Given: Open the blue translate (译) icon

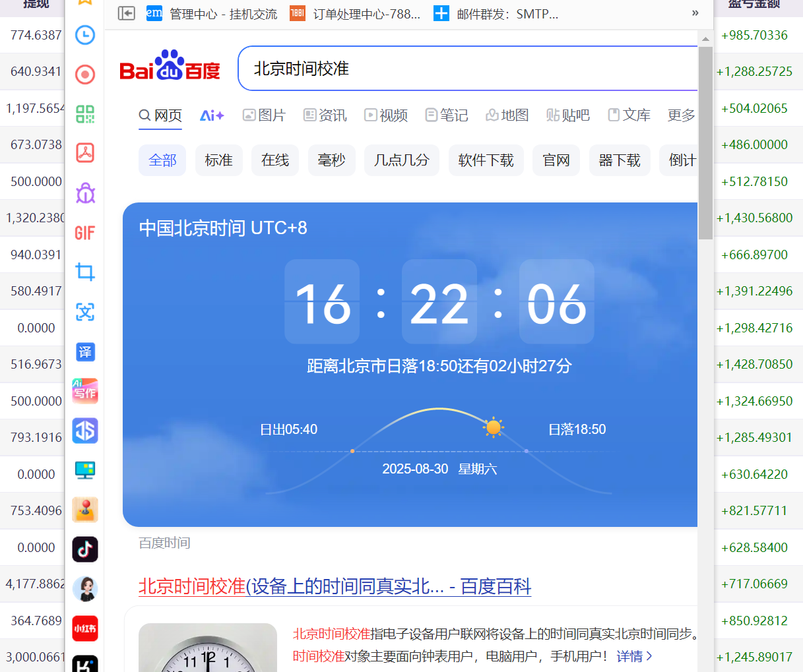Looking at the screenshot, I should [85, 352].
